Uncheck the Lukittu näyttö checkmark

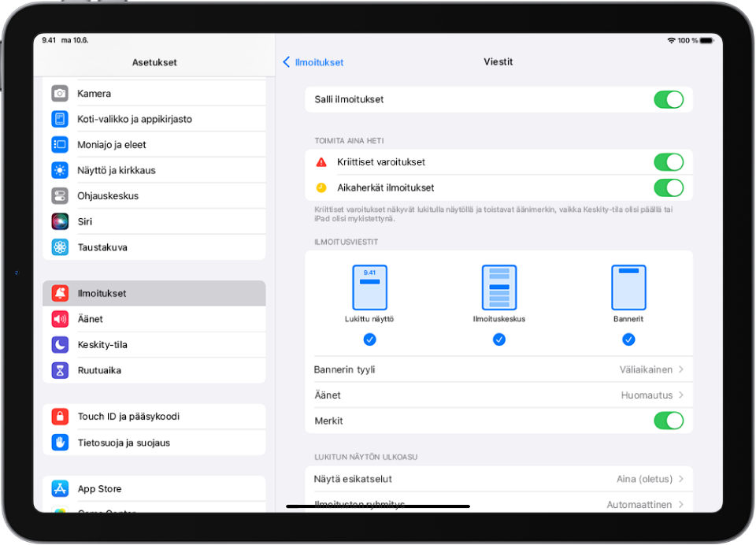(370, 339)
